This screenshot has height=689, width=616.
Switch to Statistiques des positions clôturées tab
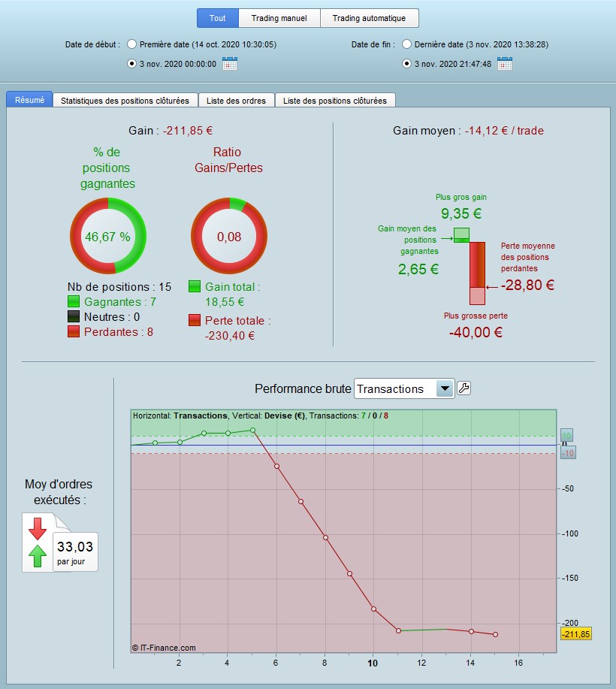click(125, 100)
